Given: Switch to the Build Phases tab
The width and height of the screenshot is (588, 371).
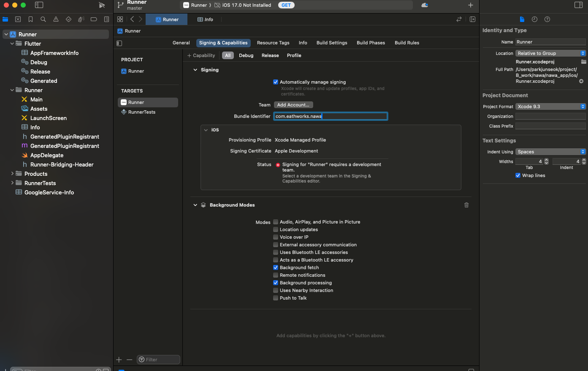Looking at the screenshot, I should click(x=371, y=43).
